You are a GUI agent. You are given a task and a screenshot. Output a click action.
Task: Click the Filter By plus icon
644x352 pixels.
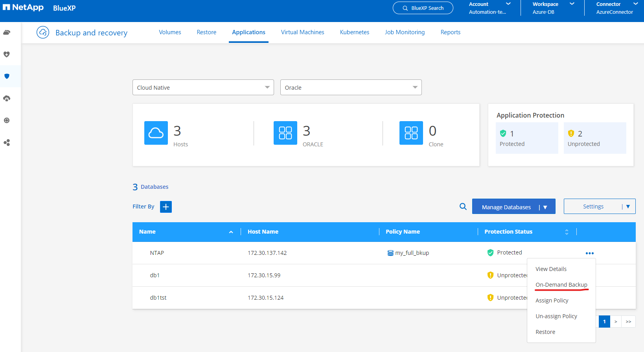166,207
